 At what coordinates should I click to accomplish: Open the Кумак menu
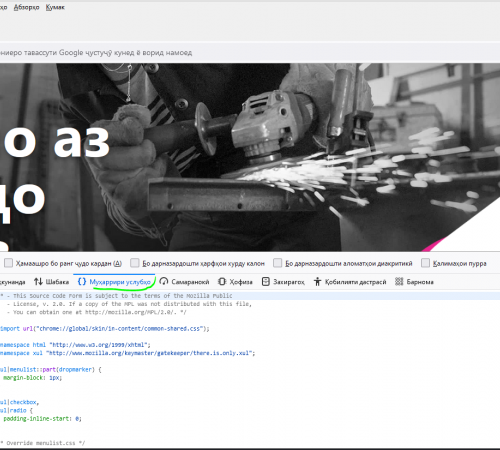[55, 7]
